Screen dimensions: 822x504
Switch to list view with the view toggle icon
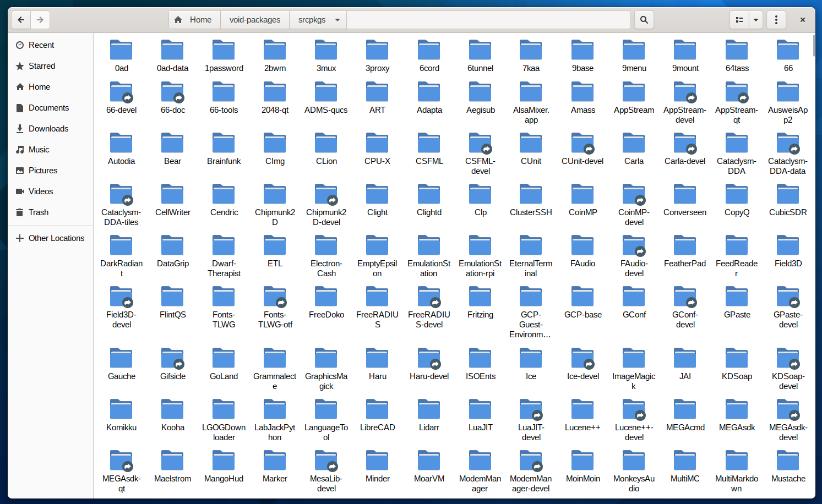pos(739,20)
